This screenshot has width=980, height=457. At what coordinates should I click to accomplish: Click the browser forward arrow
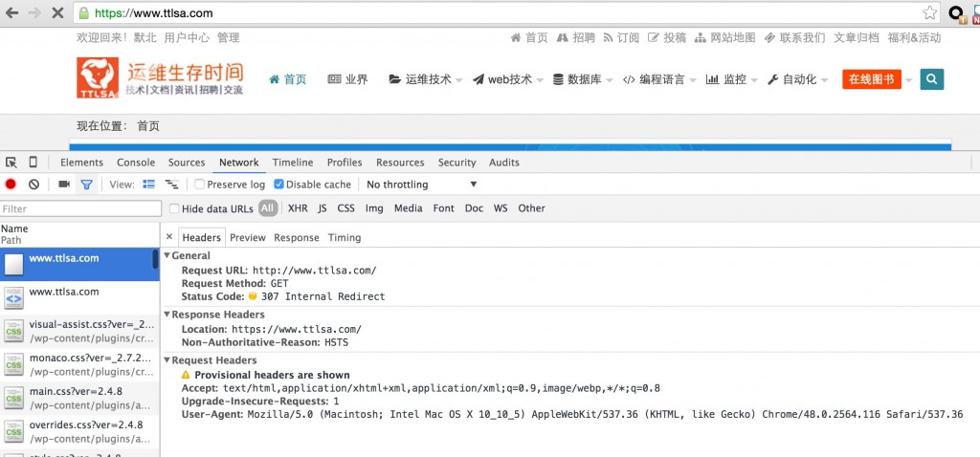34,12
